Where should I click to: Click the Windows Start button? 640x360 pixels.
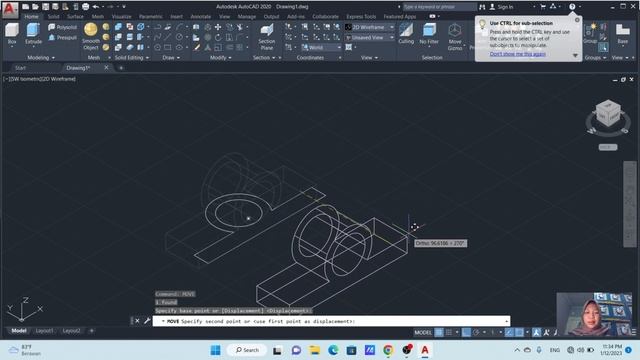click(x=215, y=350)
